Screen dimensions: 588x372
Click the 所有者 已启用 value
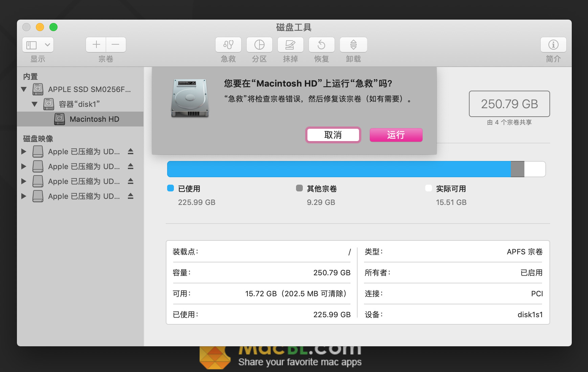pyautogui.click(x=532, y=273)
